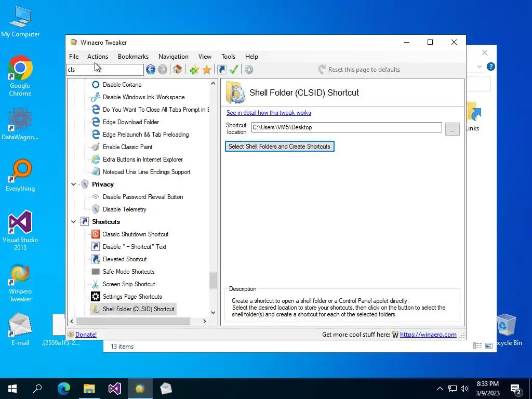The image size is (532, 399).
Task: Click the green checkmark toolbar icon
Action: pos(234,70)
